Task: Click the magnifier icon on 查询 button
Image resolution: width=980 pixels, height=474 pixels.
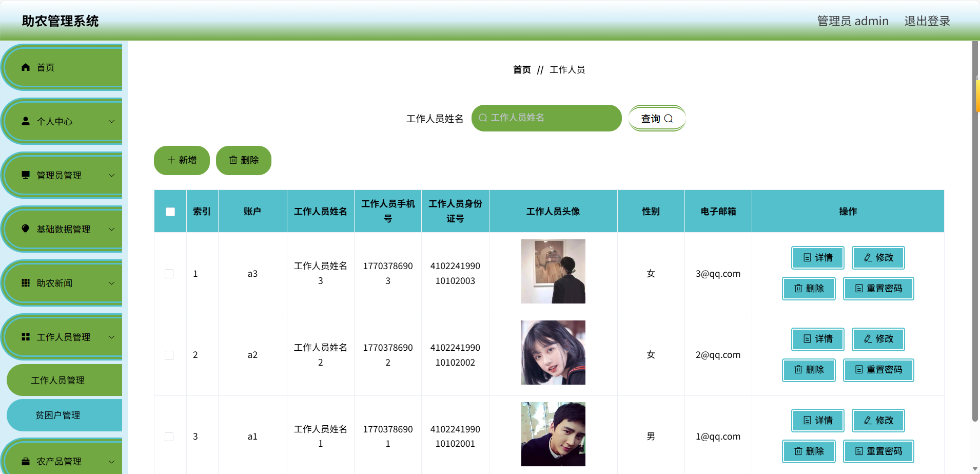Action: [x=669, y=119]
